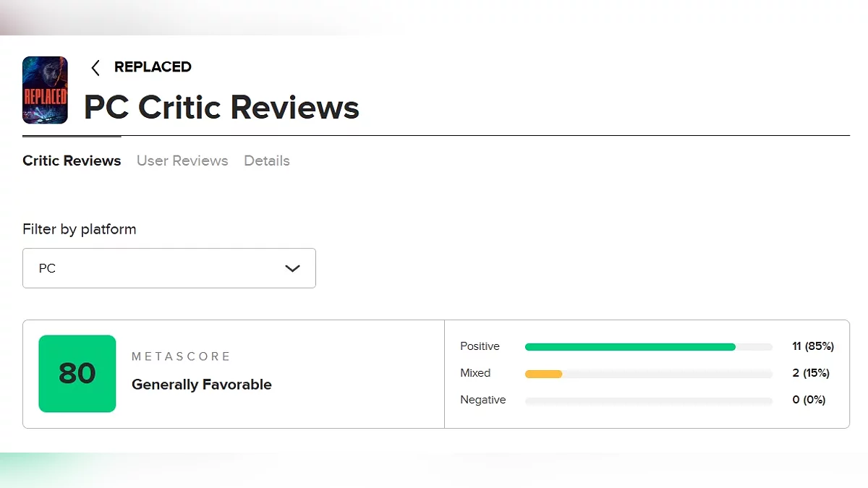Viewport: 868px width, 488px height.
Task: Click the 11 (85%) positive count
Action: [812, 346]
